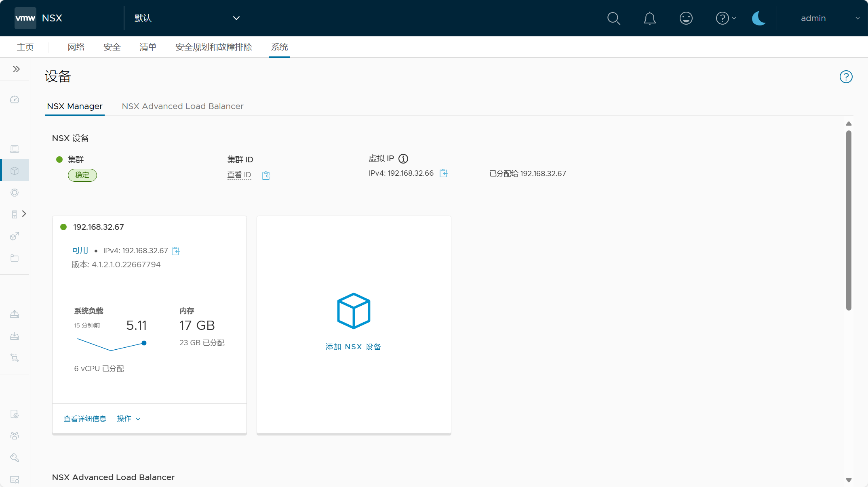
Task: Click the 查看 ID link
Action: click(239, 175)
